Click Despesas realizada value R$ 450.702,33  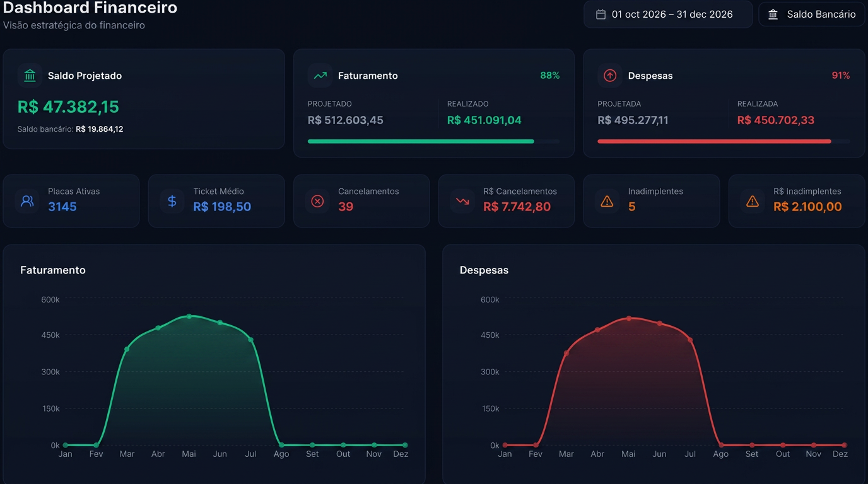pos(776,120)
